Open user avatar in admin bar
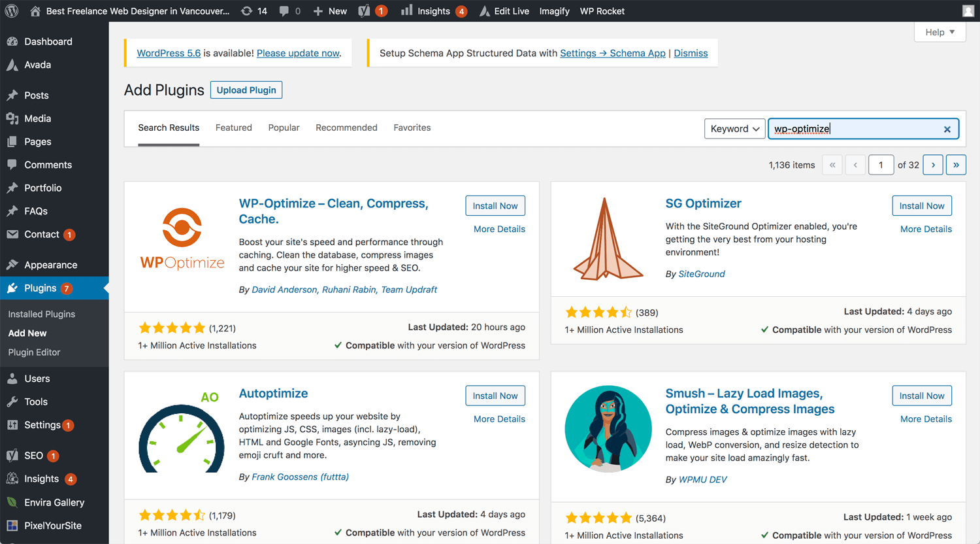980x544 pixels. (x=968, y=11)
